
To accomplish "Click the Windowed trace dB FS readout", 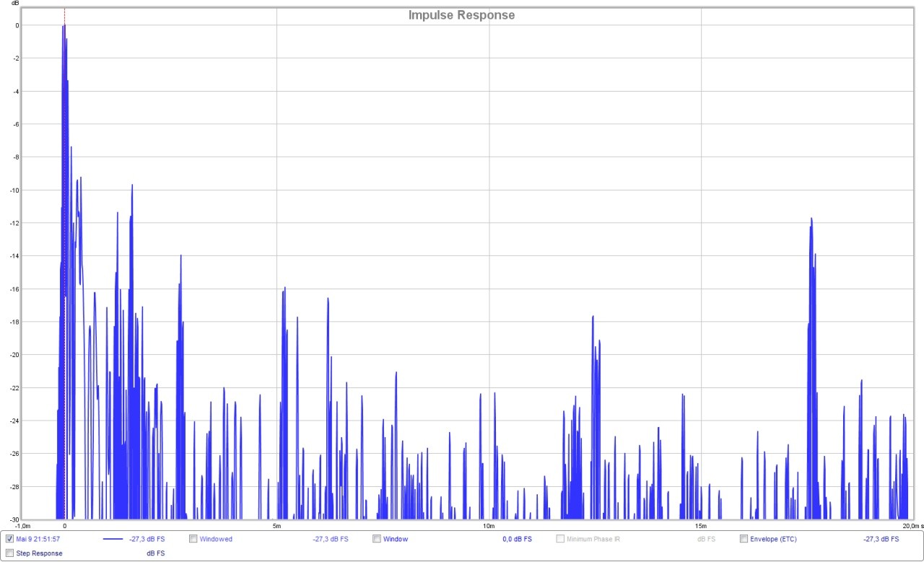I will click(x=330, y=539).
